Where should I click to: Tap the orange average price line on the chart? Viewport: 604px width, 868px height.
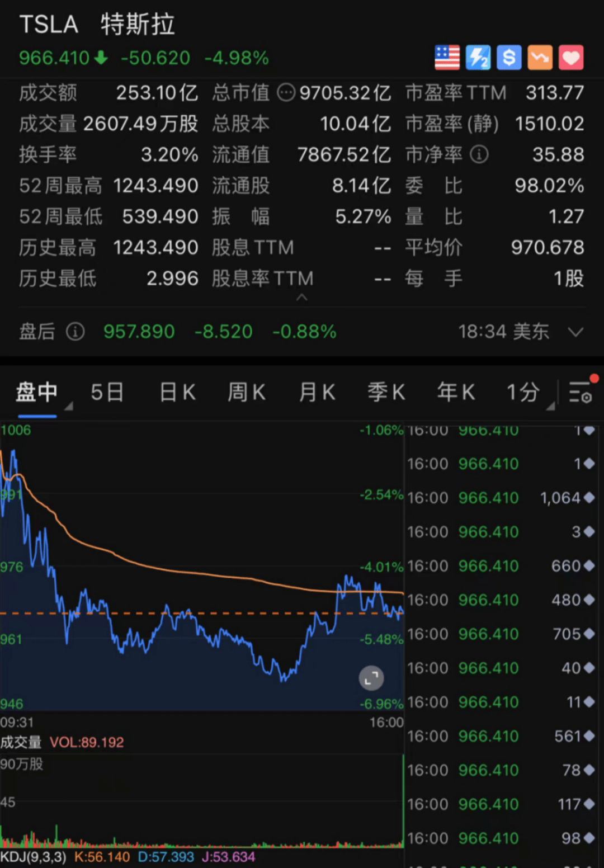click(201, 574)
